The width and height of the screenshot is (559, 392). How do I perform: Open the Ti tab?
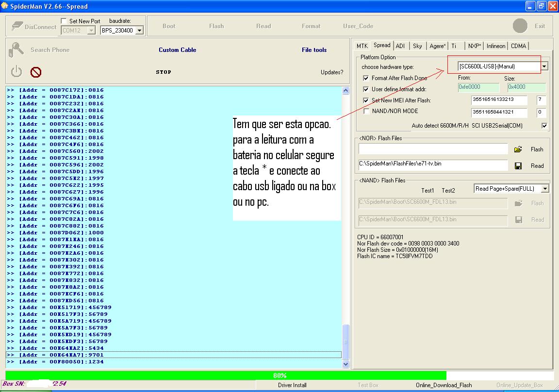[454, 46]
